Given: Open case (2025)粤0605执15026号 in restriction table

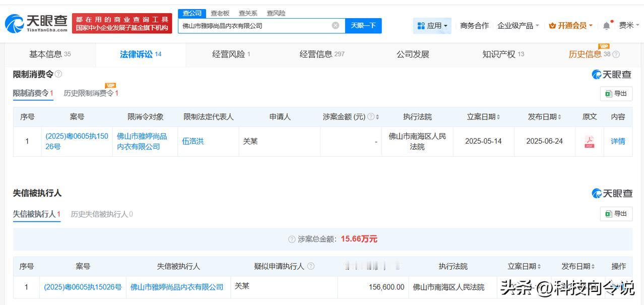Looking at the screenshot, I should [77, 141].
